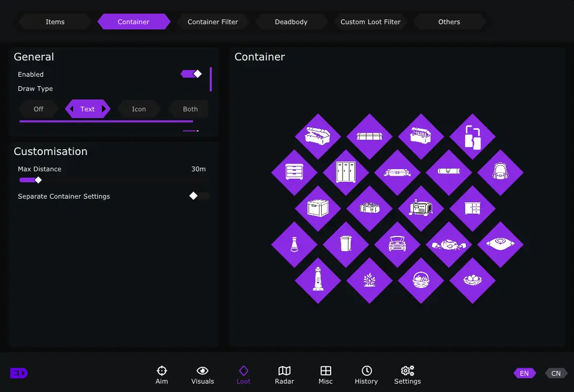Switch language to CN
The image size is (574, 392).
coord(556,374)
